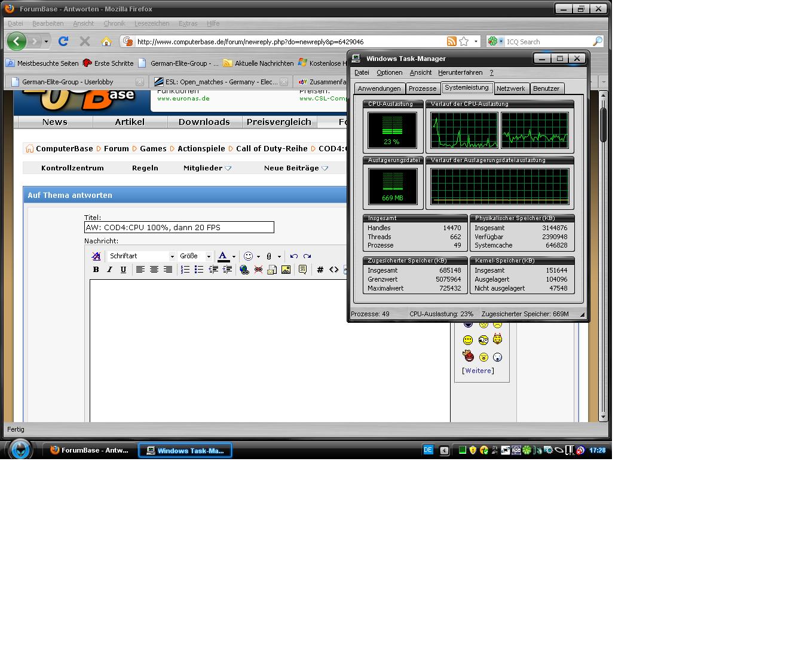The width and height of the screenshot is (808, 672).
Task: Switch to the Netzwerk tab in Task-Manager
Action: tap(511, 88)
